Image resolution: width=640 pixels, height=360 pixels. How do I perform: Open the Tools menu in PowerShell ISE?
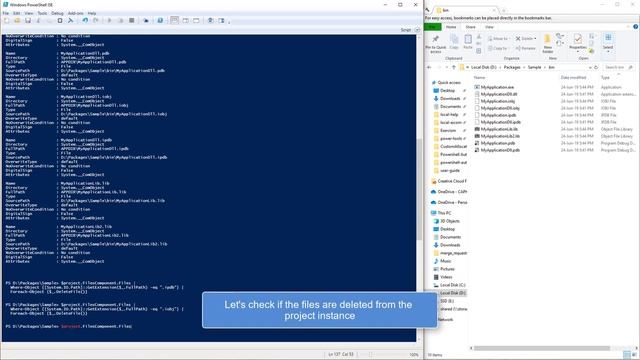tap(42, 13)
